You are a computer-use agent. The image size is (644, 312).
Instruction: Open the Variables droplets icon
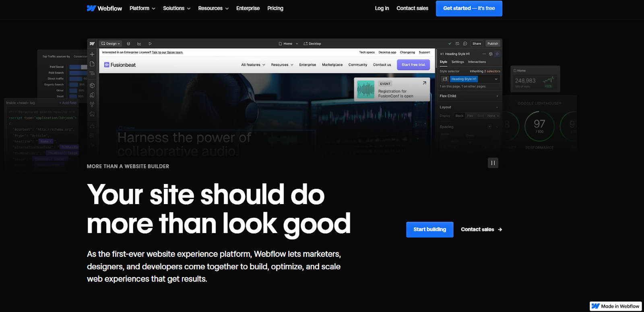pyautogui.click(x=92, y=104)
